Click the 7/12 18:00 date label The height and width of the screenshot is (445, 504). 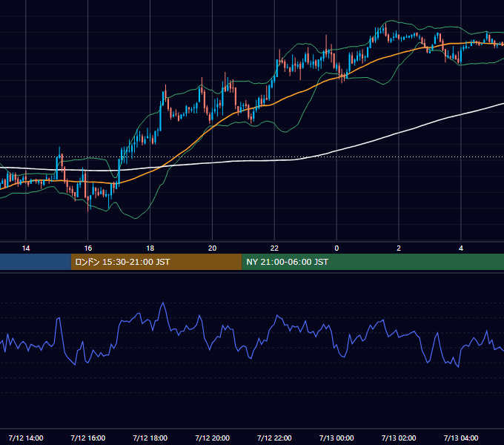coord(150,438)
